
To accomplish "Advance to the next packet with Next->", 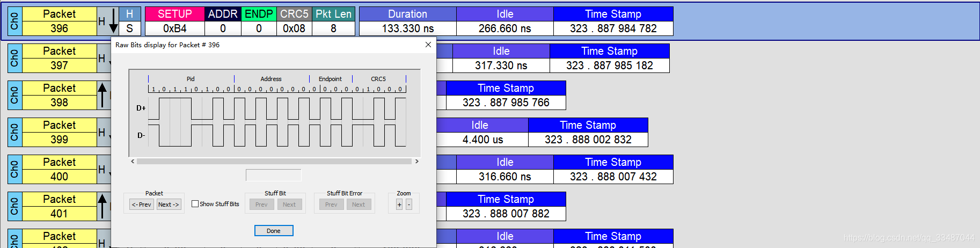I will pyautogui.click(x=169, y=205).
